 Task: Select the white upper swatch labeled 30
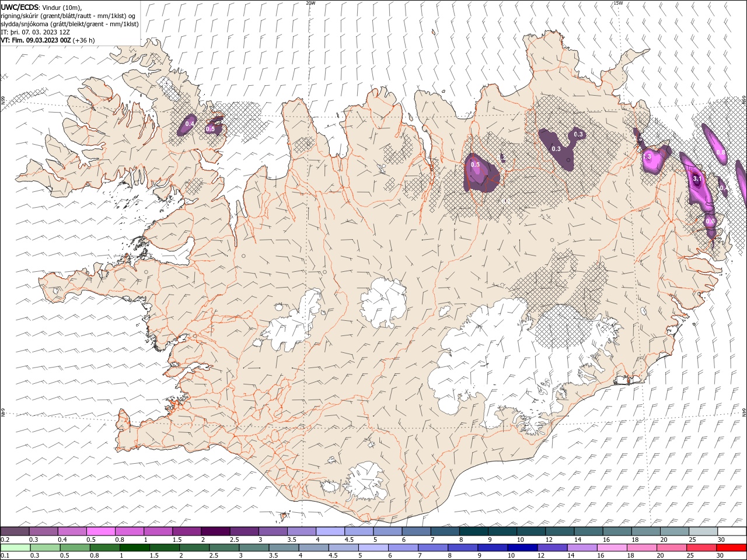coord(731,531)
